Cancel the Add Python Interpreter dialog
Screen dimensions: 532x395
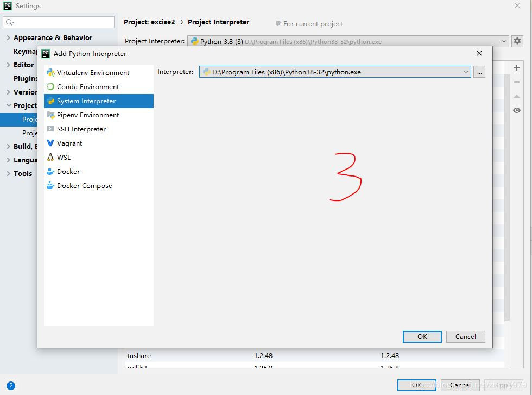(x=465, y=337)
